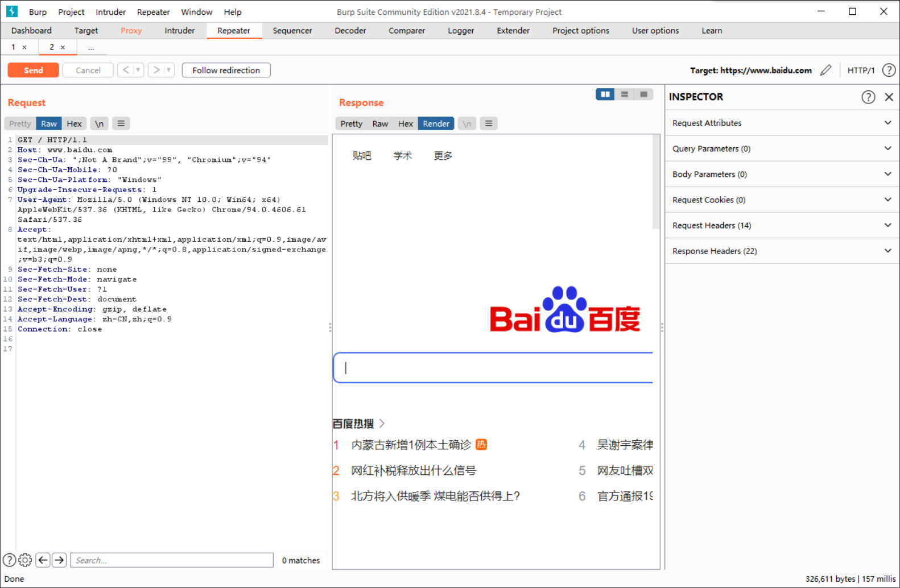Switch to the Proxy tab
900x588 pixels.
click(131, 31)
